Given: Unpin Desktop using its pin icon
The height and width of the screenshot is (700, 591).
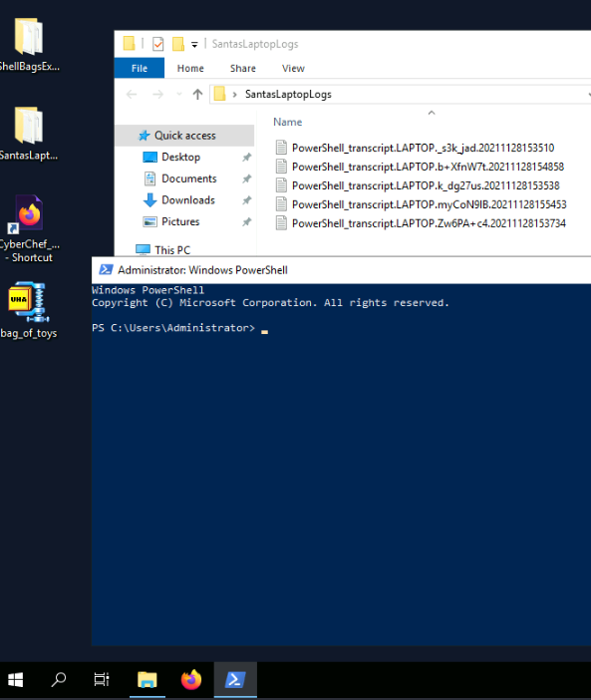Looking at the screenshot, I should point(246,158).
